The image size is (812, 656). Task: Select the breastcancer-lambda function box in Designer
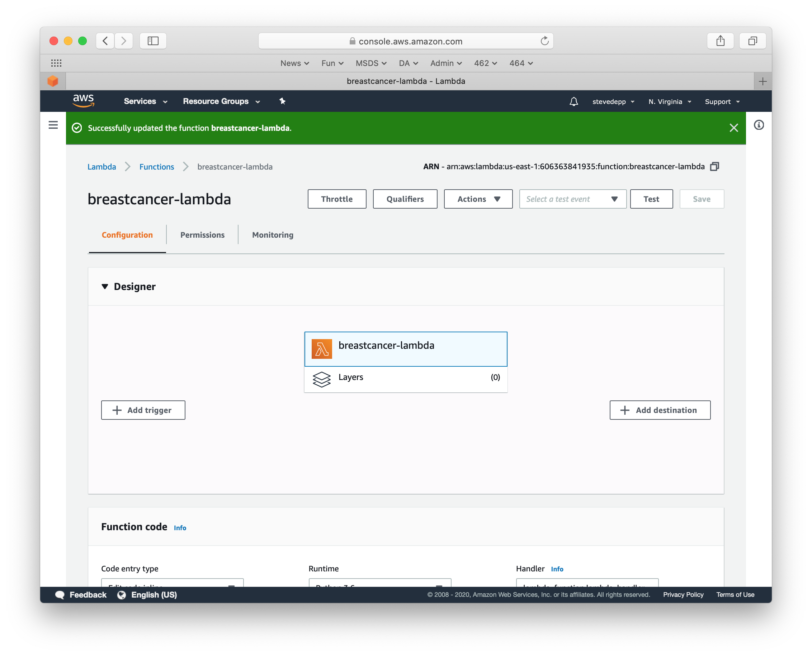point(406,349)
